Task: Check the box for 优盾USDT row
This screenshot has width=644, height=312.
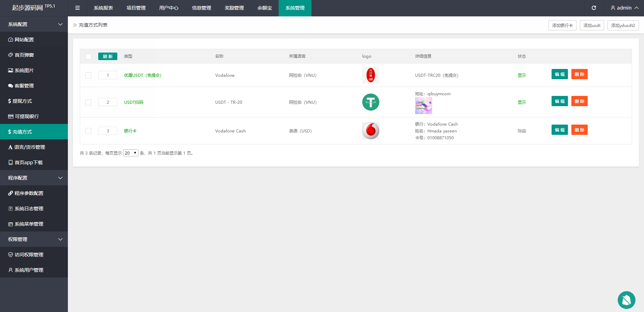Action: pos(88,75)
